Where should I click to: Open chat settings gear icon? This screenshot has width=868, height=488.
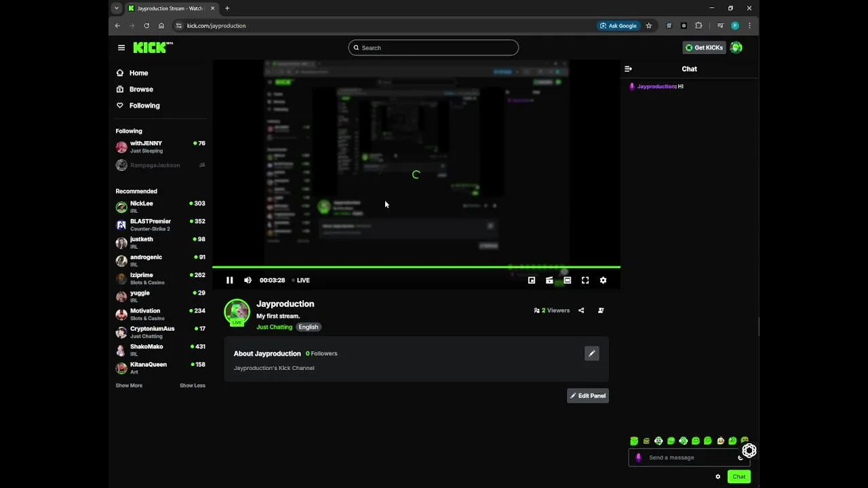[718, 476]
